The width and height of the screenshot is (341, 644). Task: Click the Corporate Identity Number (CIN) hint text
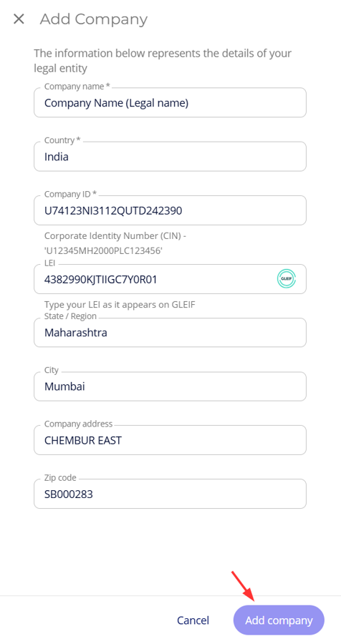pyautogui.click(x=116, y=243)
